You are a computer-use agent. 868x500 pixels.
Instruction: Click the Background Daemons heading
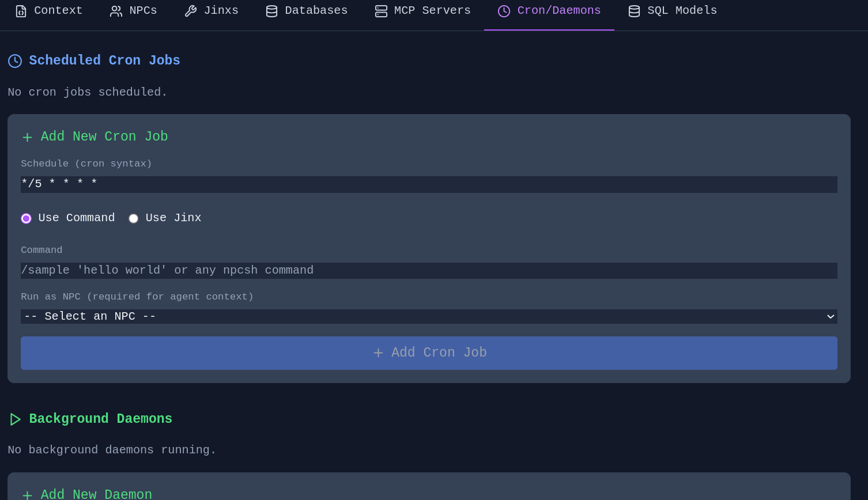(100, 419)
